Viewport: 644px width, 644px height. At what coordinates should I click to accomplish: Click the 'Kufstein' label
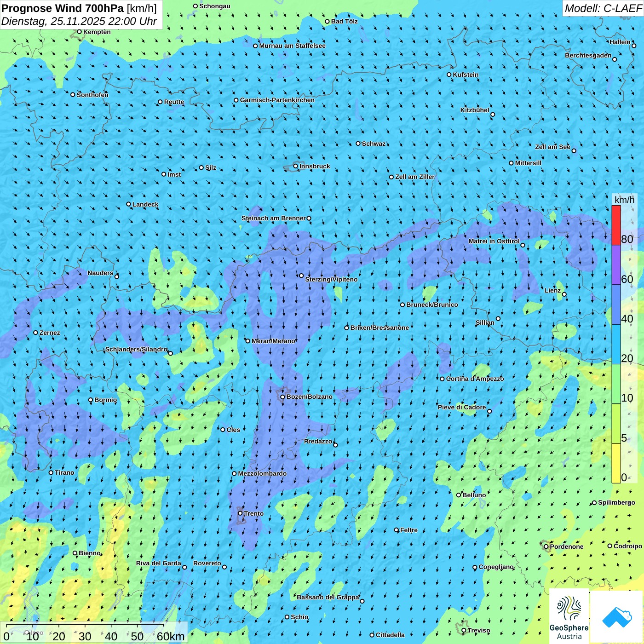pyautogui.click(x=466, y=75)
